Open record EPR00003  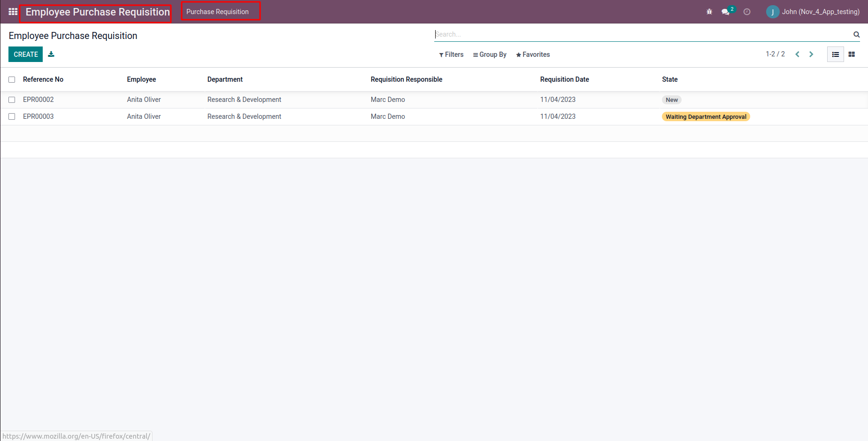(x=38, y=116)
